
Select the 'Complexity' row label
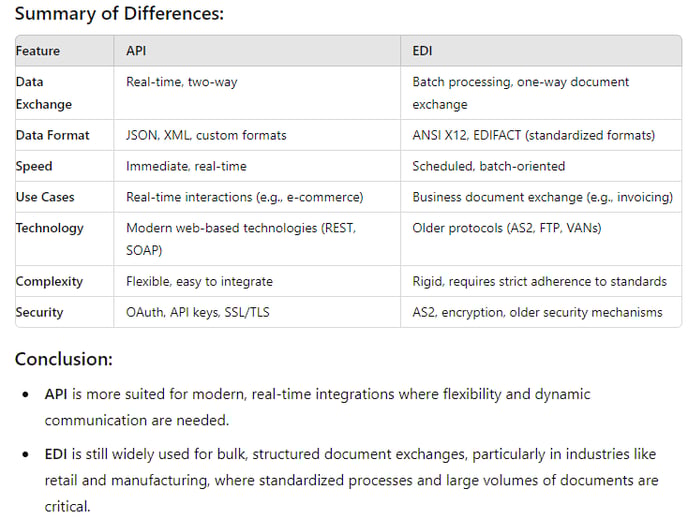(x=49, y=282)
